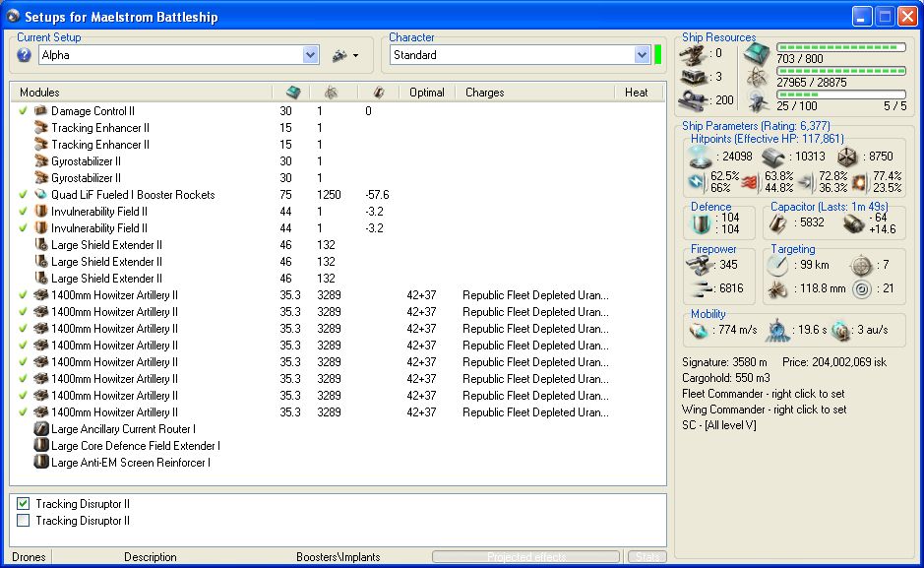Uncheck the first Tracking Disruptor II checkbox

(24, 504)
